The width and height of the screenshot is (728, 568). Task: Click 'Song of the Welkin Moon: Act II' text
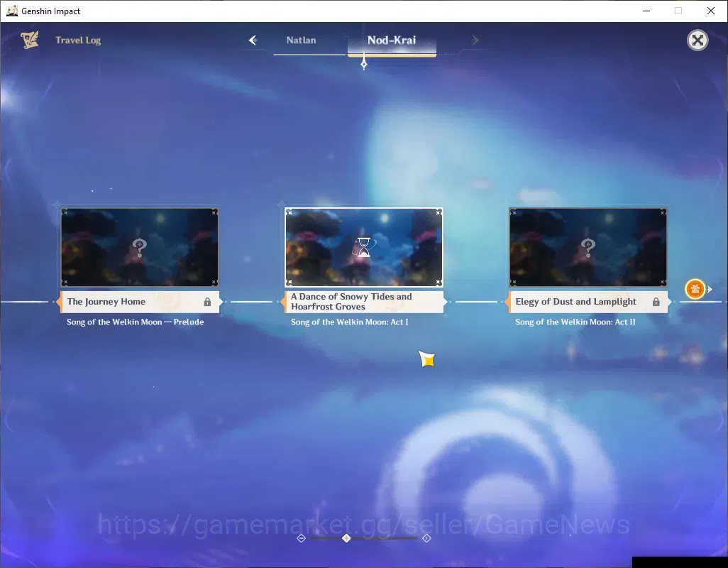[x=575, y=322]
